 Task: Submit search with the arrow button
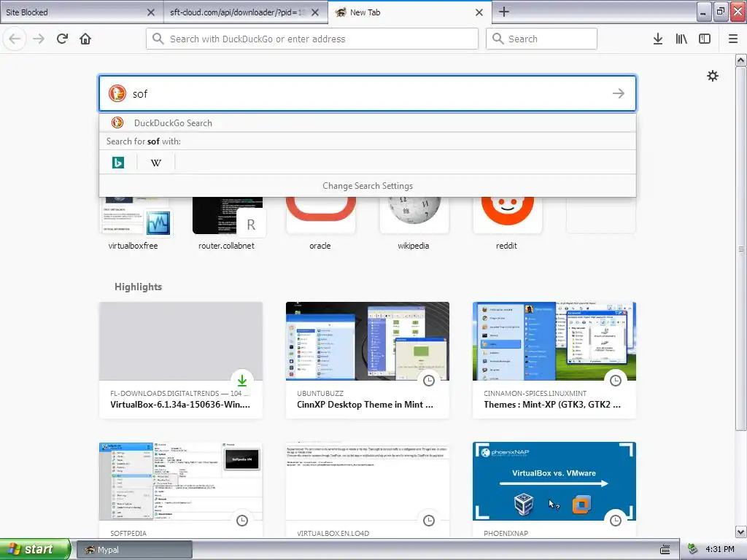click(x=619, y=93)
